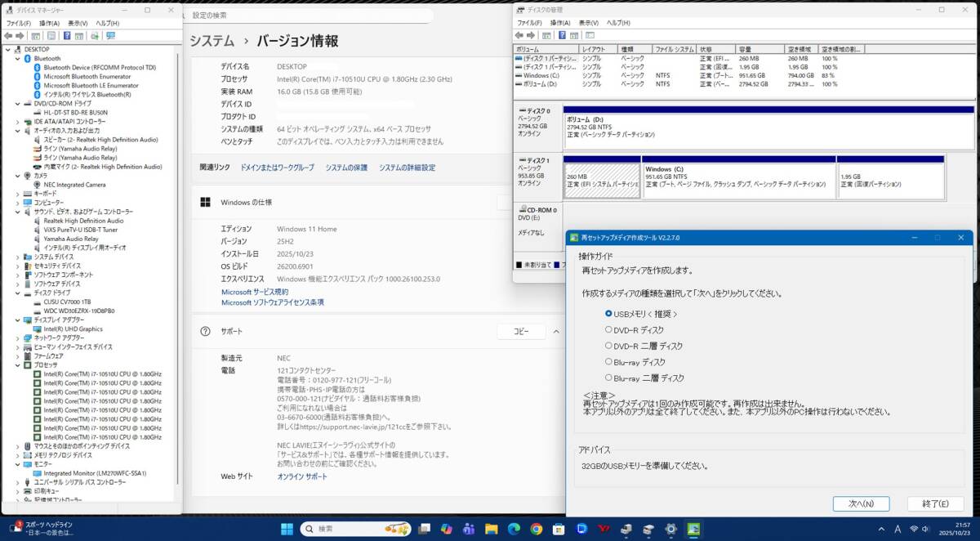Click the Device Manager help icon
Screen dimensions: 980x541
pos(68,36)
